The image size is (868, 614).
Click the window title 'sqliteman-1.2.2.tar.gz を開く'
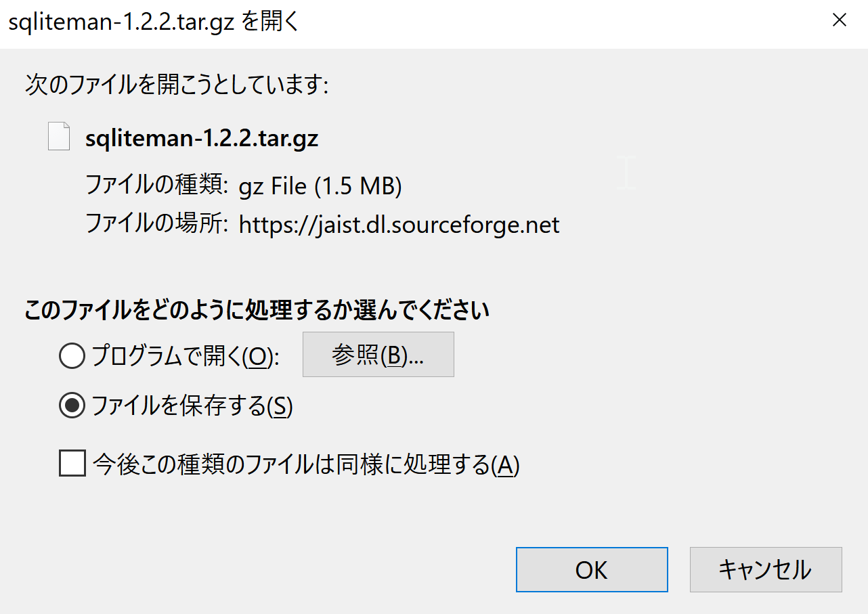pos(152,23)
